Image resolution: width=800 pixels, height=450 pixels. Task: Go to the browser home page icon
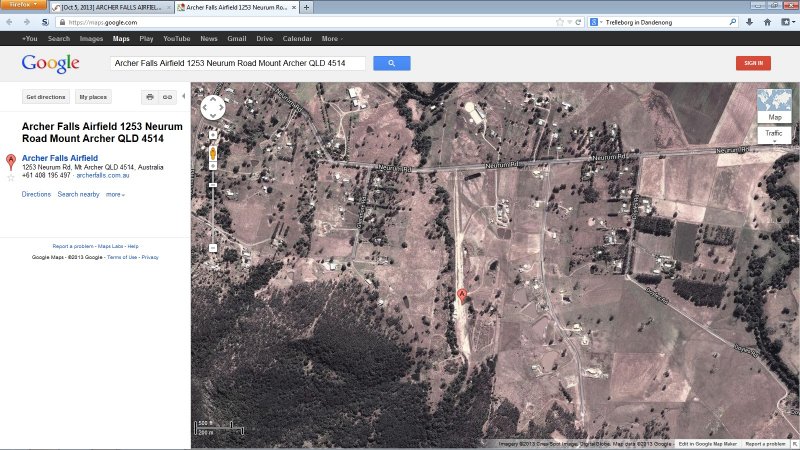(767, 22)
